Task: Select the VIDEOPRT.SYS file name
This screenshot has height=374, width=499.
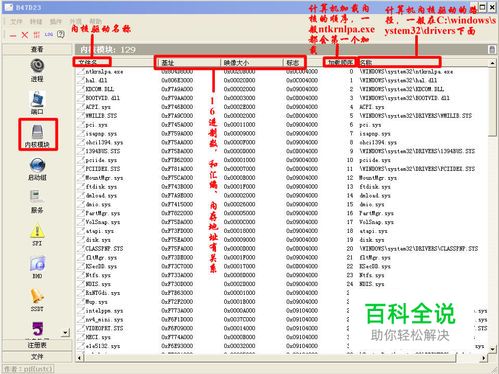Action: tap(104, 328)
